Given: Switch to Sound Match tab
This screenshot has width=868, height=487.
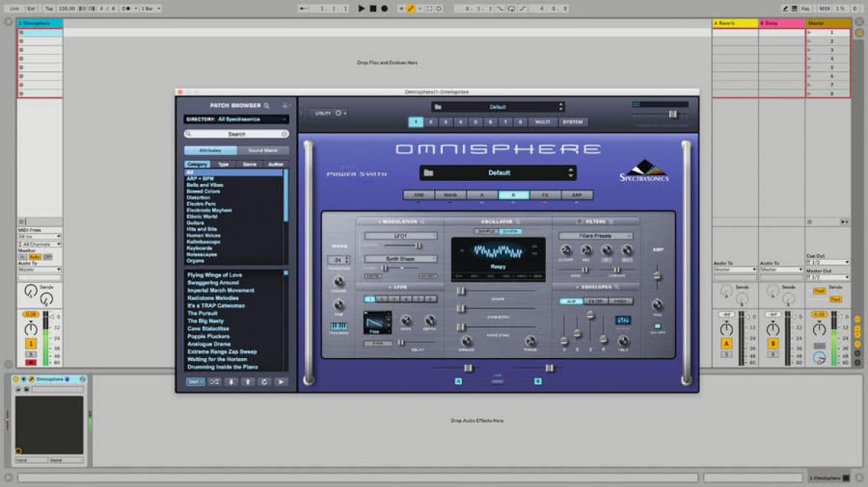Looking at the screenshot, I should [263, 150].
